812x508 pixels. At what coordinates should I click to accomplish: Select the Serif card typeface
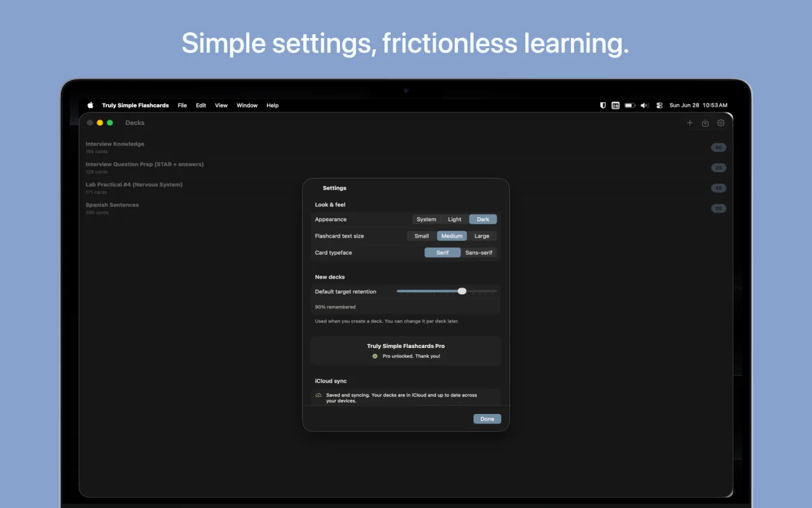442,253
